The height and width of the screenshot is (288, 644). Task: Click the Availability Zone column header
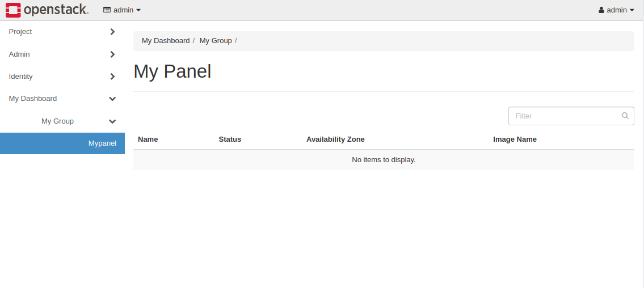pos(335,139)
